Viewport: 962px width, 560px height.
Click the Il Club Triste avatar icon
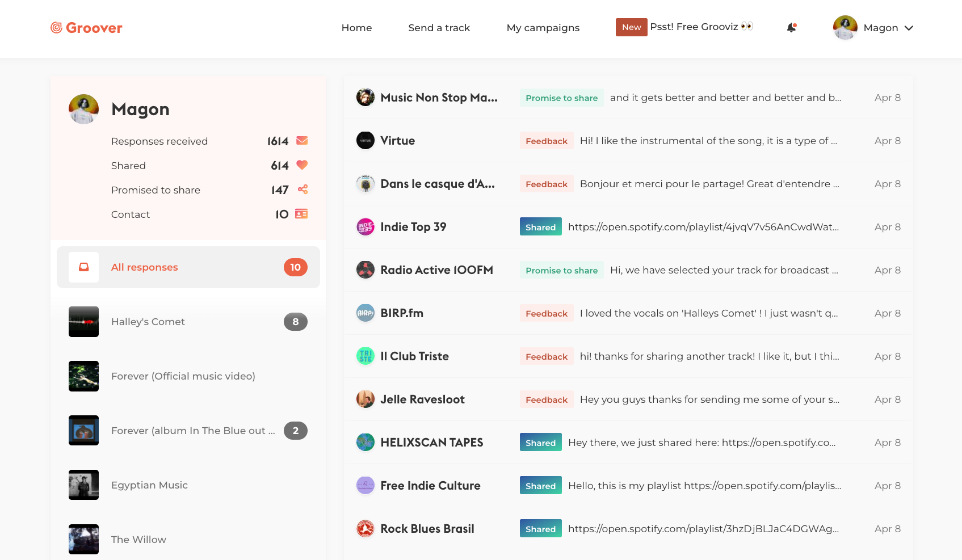pyautogui.click(x=365, y=356)
